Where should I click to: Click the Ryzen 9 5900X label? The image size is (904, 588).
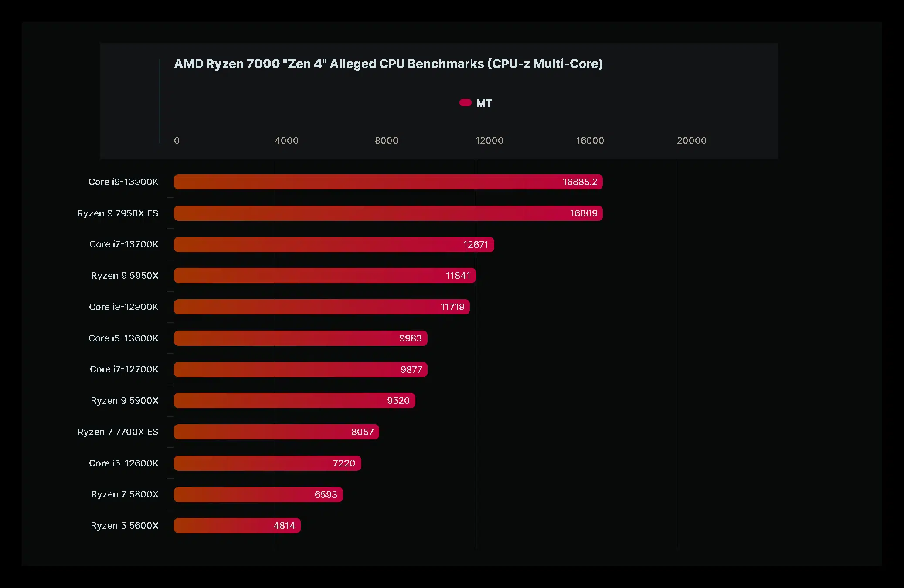point(125,401)
